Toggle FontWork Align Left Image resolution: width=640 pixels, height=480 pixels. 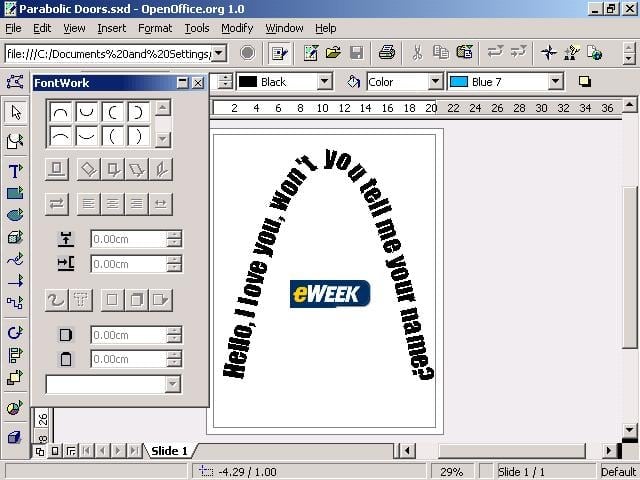(x=89, y=203)
